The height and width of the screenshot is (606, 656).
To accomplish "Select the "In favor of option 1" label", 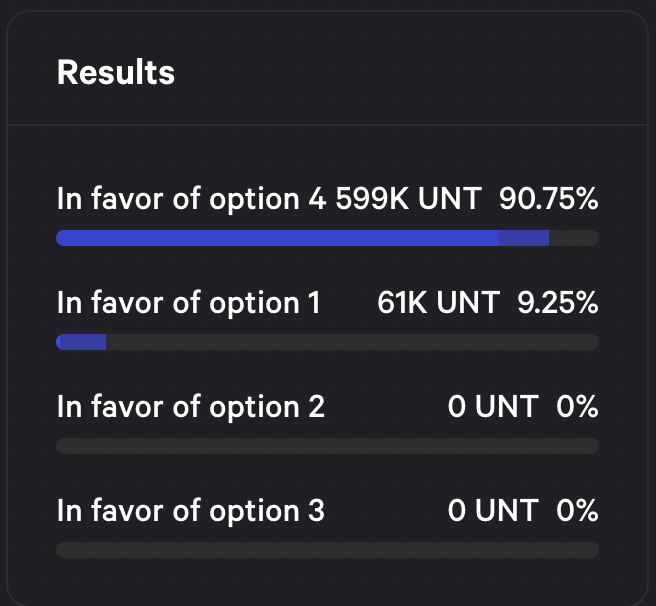I will 189,303.
